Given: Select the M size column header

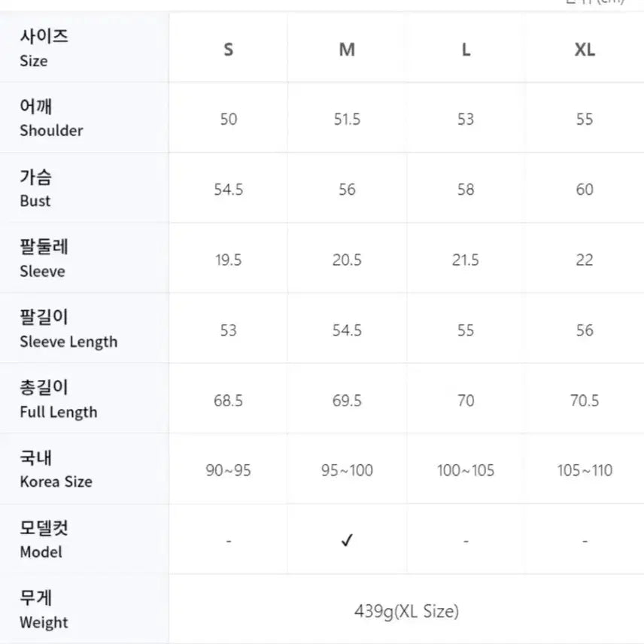Looking at the screenshot, I should (x=347, y=50).
